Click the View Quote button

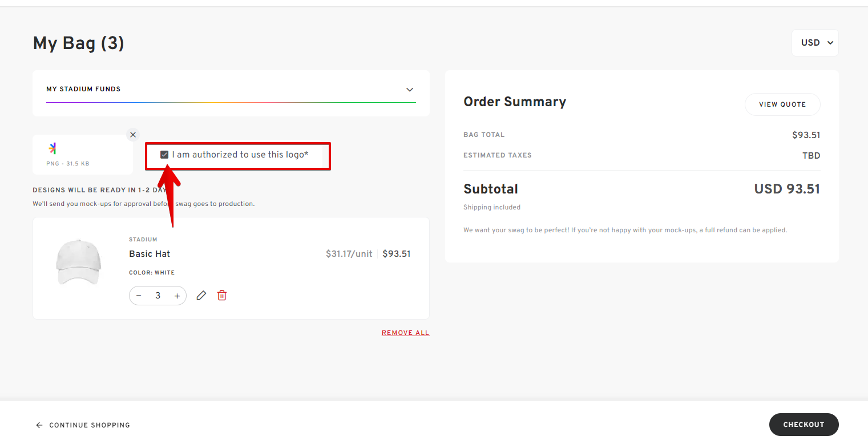point(782,104)
